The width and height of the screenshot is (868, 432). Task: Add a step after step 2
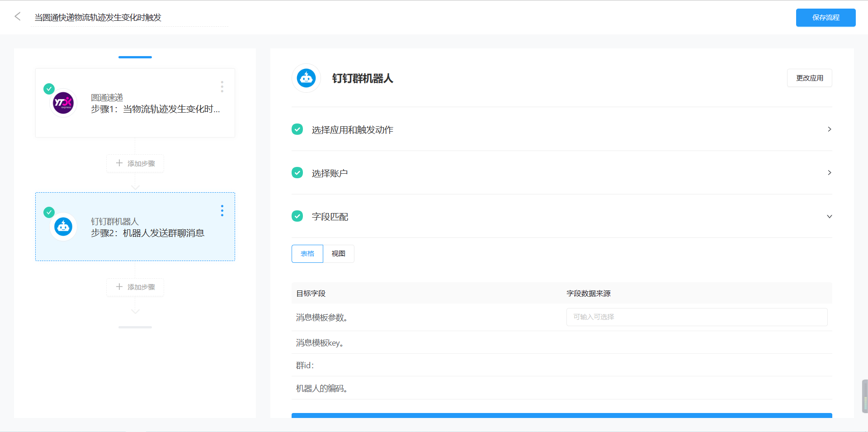click(135, 287)
